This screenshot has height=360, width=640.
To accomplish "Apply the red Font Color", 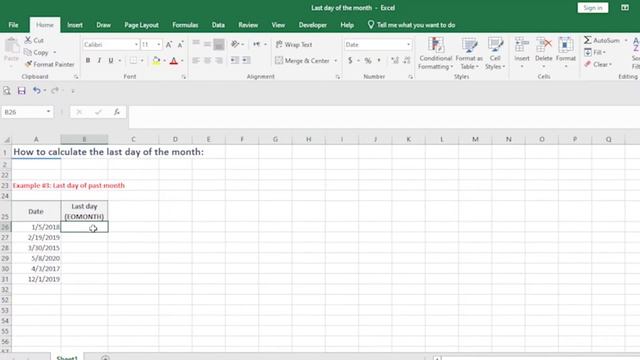I will click(173, 61).
